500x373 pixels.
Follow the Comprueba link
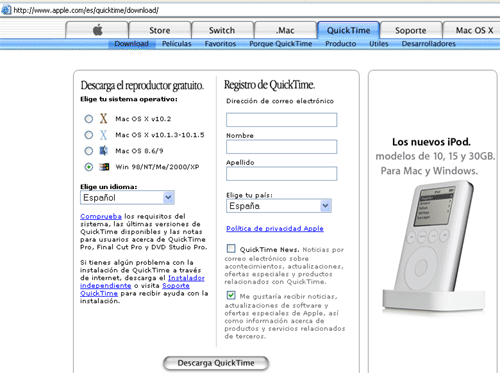pyautogui.click(x=101, y=216)
